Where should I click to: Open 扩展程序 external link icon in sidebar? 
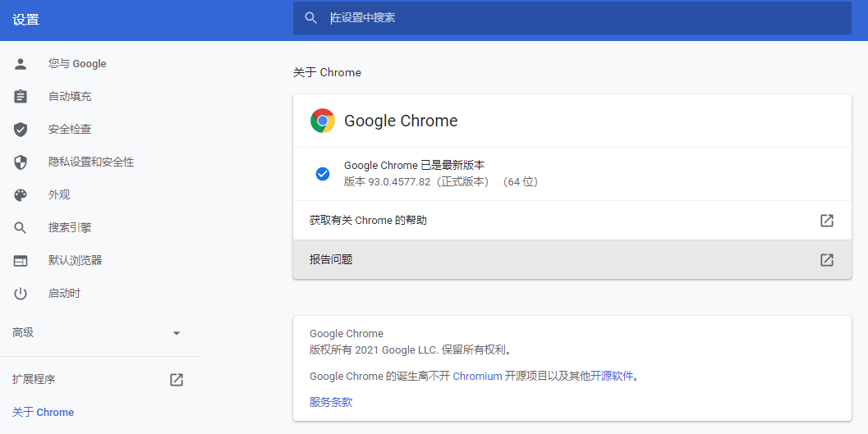(177, 380)
